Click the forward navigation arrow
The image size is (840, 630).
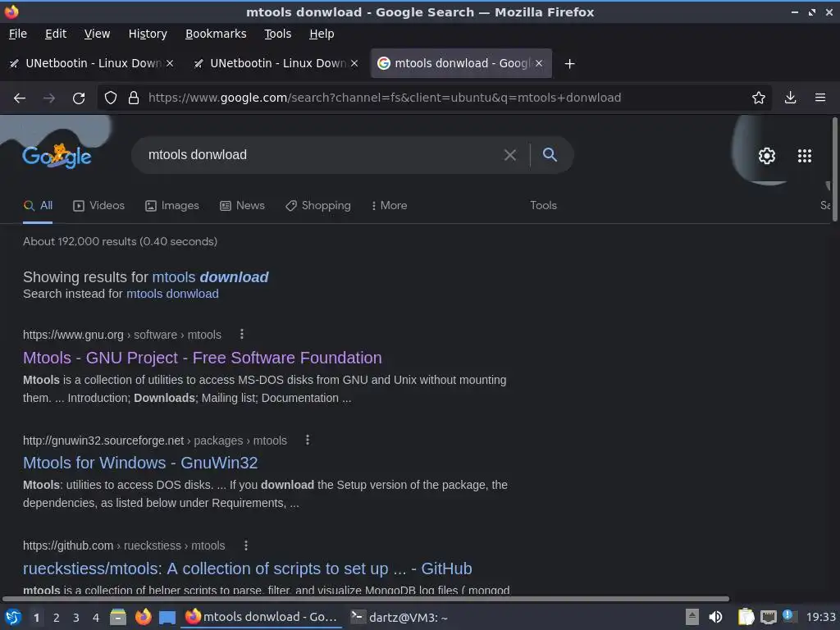pyautogui.click(x=49, y=98)
